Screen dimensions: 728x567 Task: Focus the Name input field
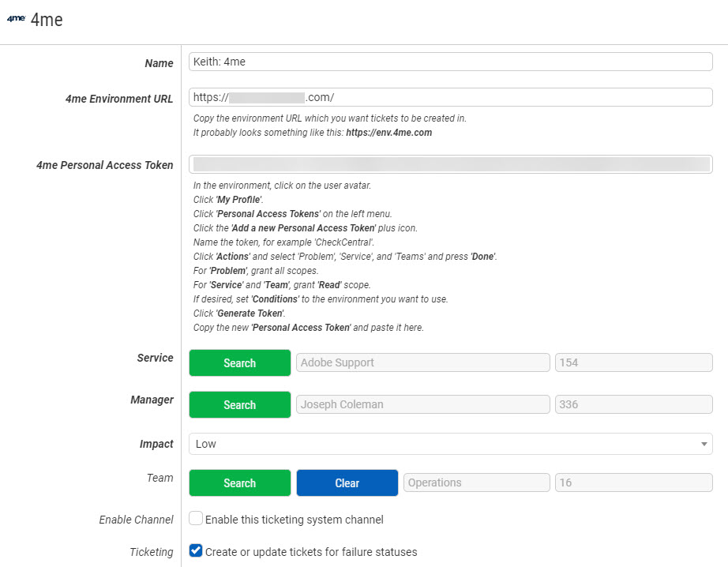tap(450, 62)
